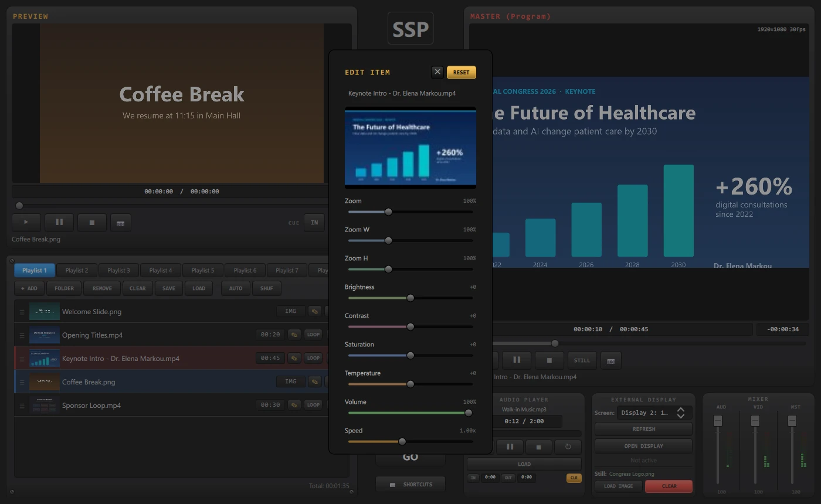
Task: Enable AUTO mode for the playlist
Action: tap(236, 288)
